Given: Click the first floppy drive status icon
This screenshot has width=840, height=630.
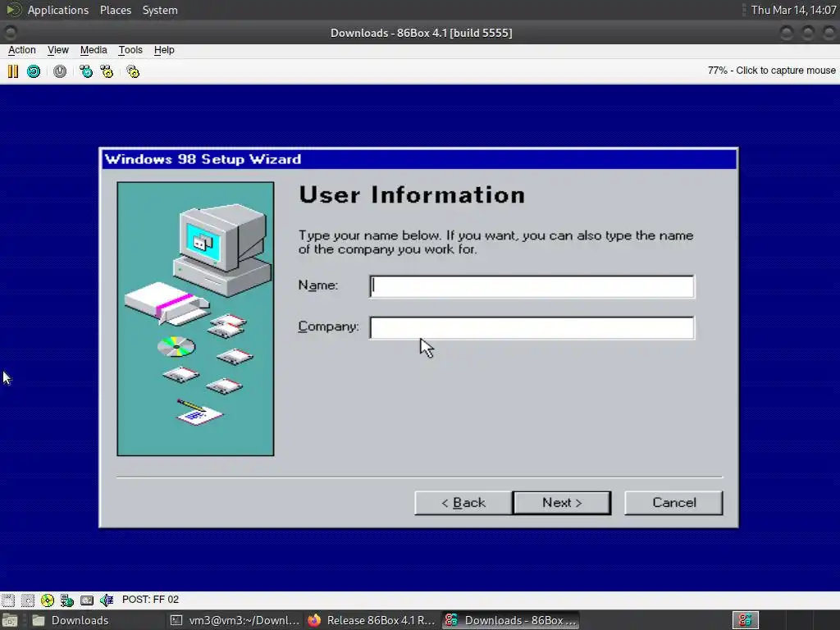Looking at the screenshot, I should (x=8, y=600).
